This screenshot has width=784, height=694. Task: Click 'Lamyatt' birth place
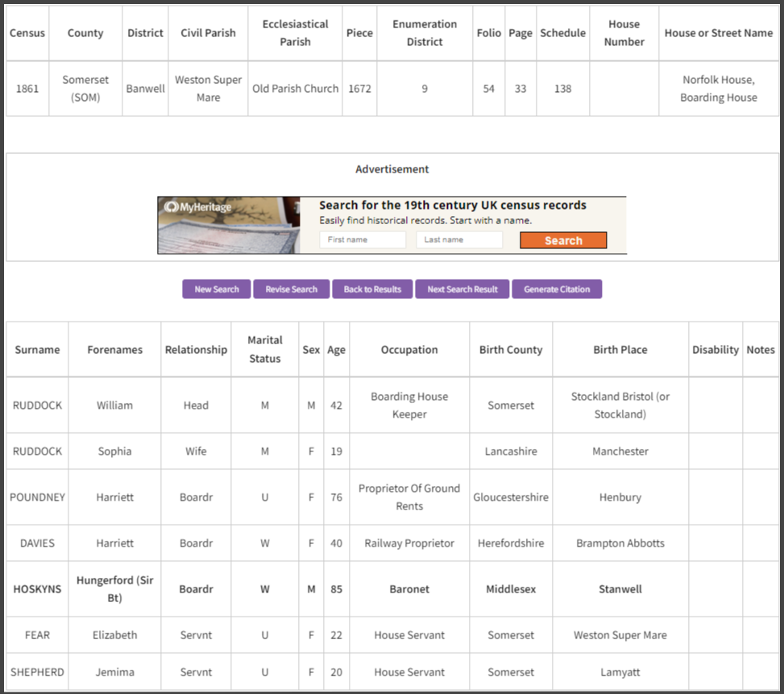pos(620,672)
